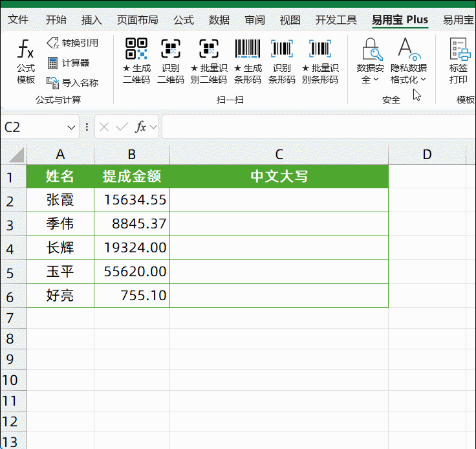Expand the fx function dropdown arrow
The width and height of the screenshot is (476, 449).
[153, 127]
